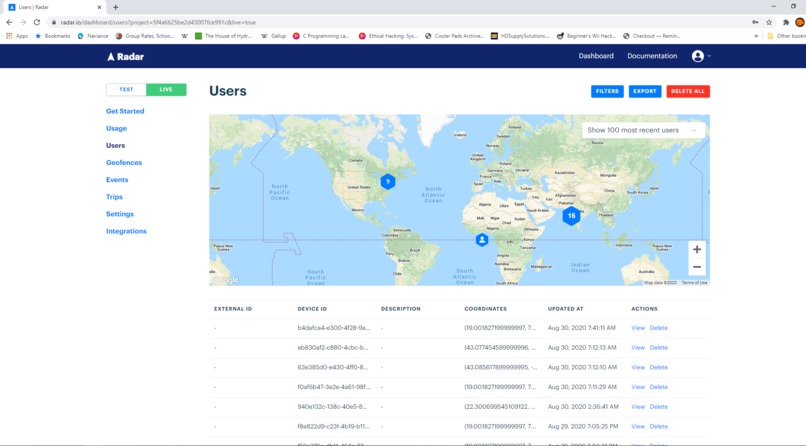Open Dashboard link in header
The height and width of the screenshot is (446, 806).
596,56
